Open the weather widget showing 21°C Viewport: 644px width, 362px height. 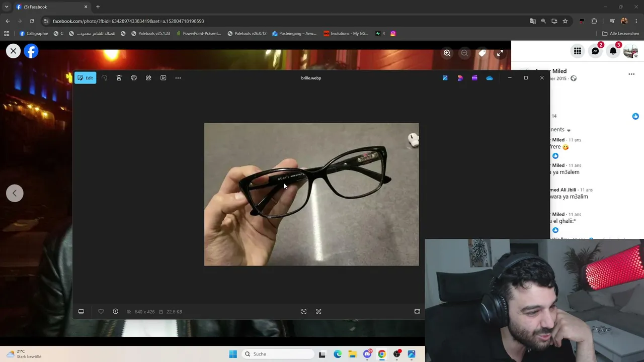[24, 354]
